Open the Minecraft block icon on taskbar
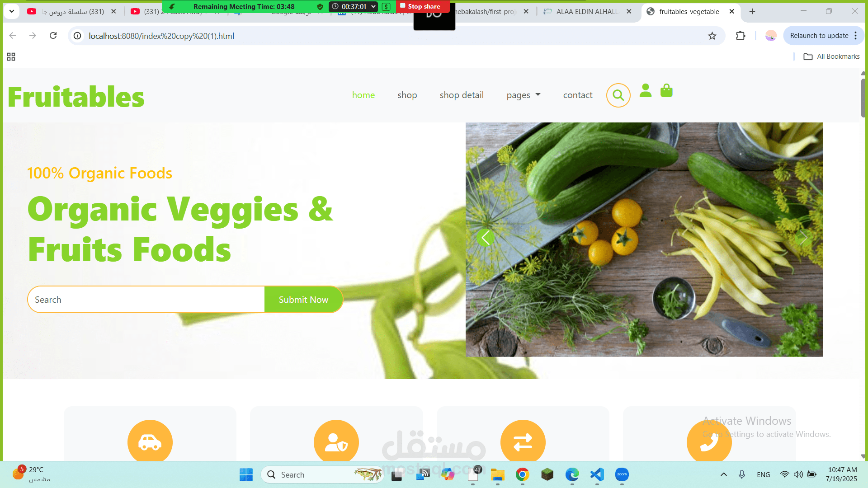868x488 pixels. (x=547, y=474)
